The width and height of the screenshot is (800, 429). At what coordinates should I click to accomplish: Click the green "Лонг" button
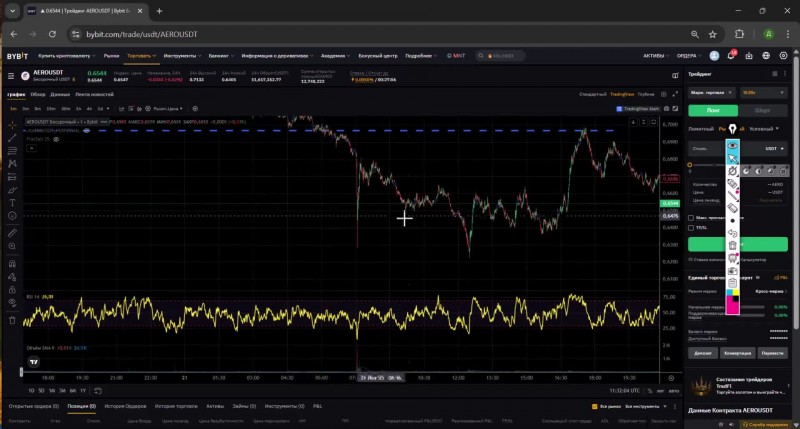click(x=714, y=110)
